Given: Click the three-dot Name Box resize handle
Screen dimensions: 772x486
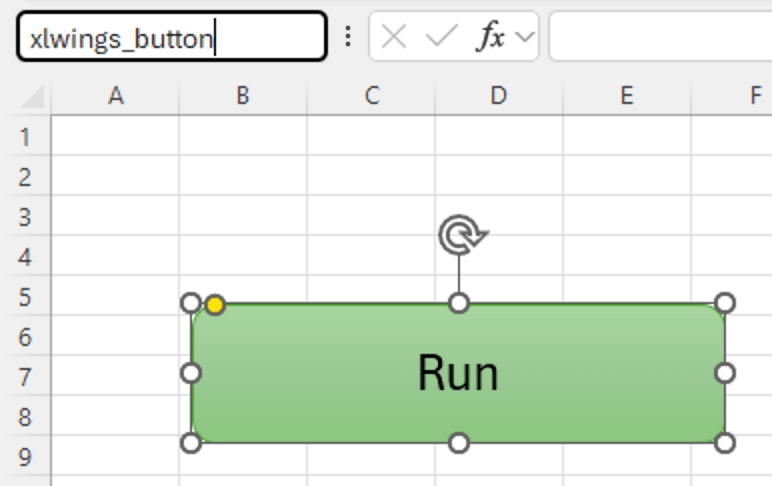Looking at the screenshot, I should (348, 37).
